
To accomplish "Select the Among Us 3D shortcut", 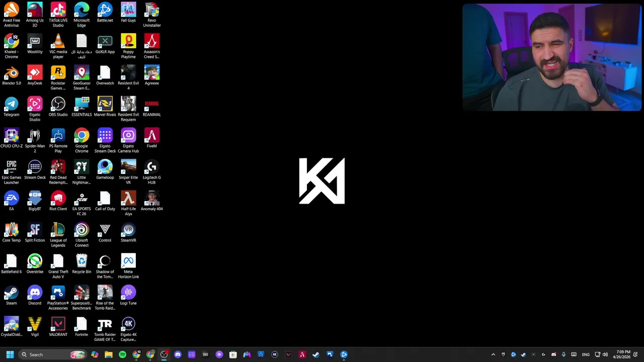I will pos(35,15).
